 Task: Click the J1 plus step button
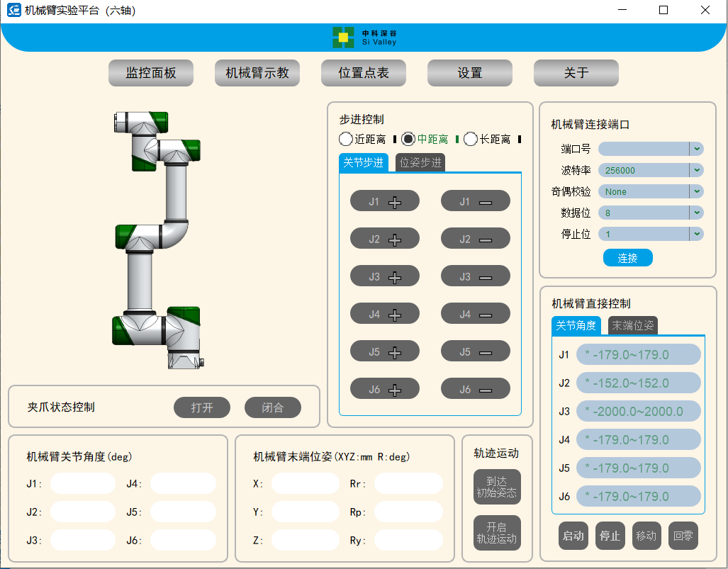click(x=384, y=201)
